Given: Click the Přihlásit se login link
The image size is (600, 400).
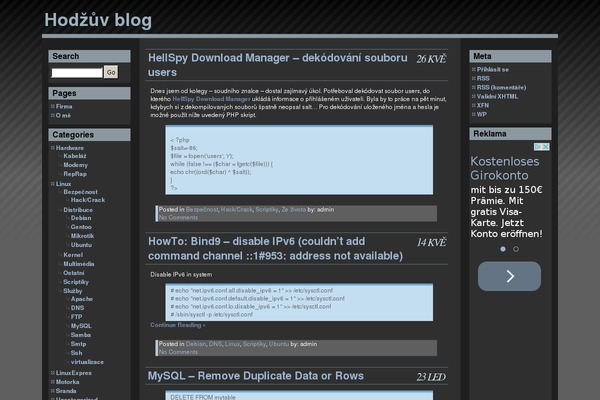Looking at the screenshot, I should (493, 70).
